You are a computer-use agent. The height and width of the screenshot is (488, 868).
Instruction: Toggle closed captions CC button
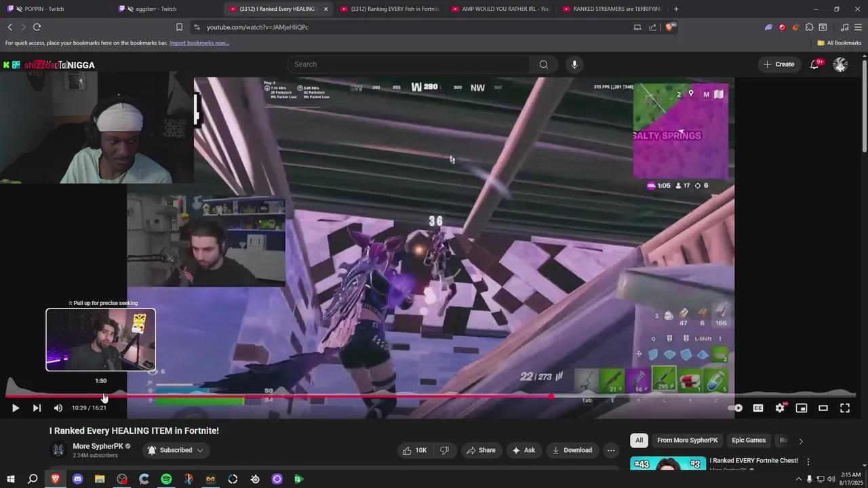click(758, 408)
